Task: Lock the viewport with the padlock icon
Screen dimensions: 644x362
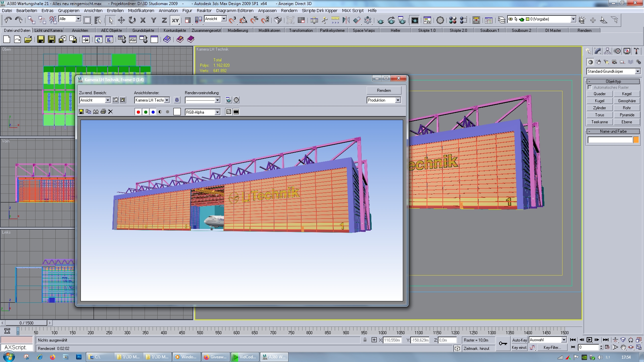Action: (177, 100)
